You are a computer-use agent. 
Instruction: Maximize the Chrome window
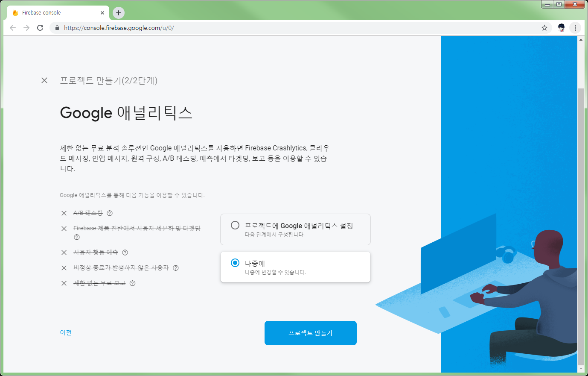559,5
